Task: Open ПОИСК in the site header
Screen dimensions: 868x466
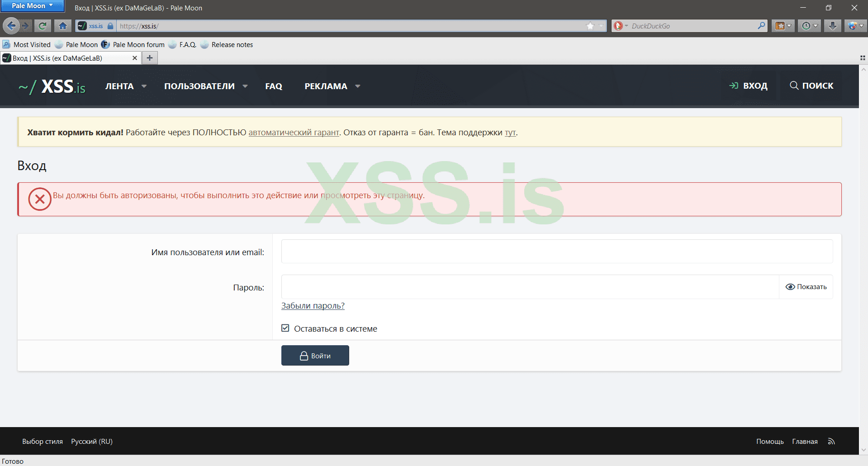Action: coord(811,86)
